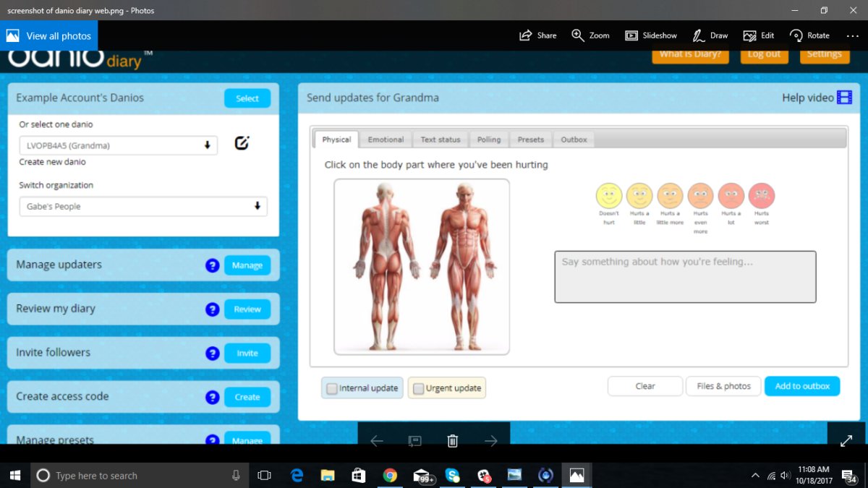Image resolution: width=868 pixels, height=488 pixels.
Task: Select the "Hurts a little" face
Action: 639,195
